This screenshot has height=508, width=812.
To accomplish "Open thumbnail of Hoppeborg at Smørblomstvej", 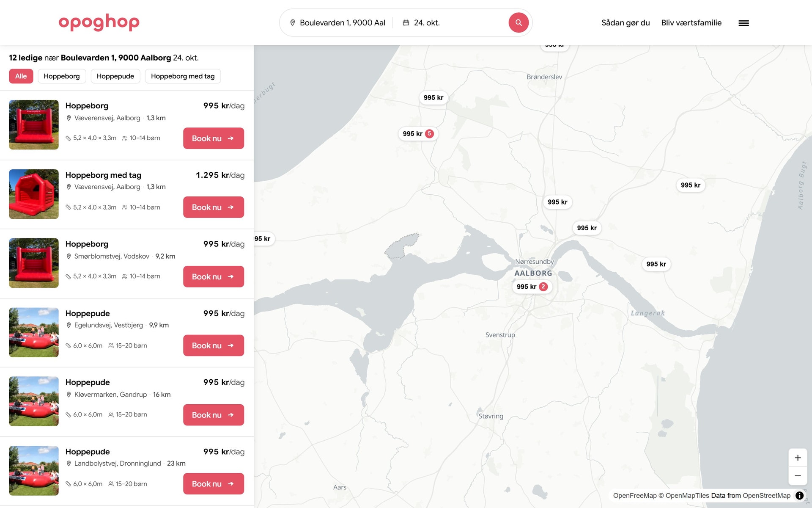I will tap(34, 263).
